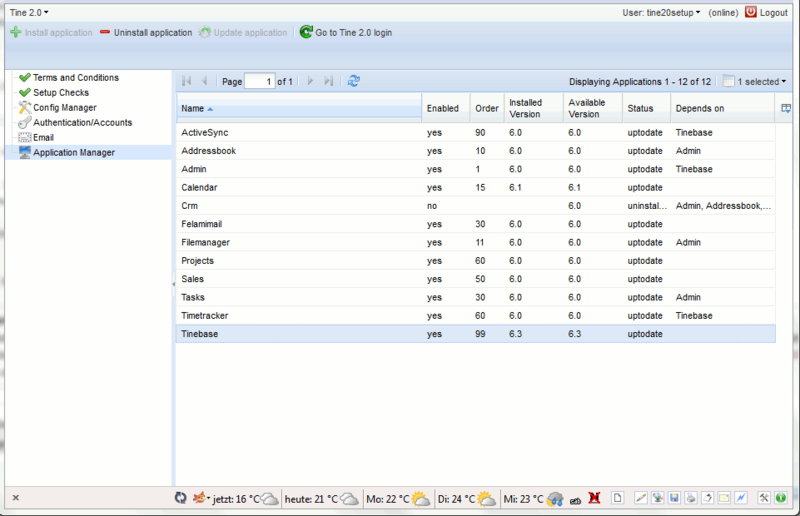Screen dimensions: 800x516
Task: Open the User tine20setup dropdown
Action: tap(661, 13)
